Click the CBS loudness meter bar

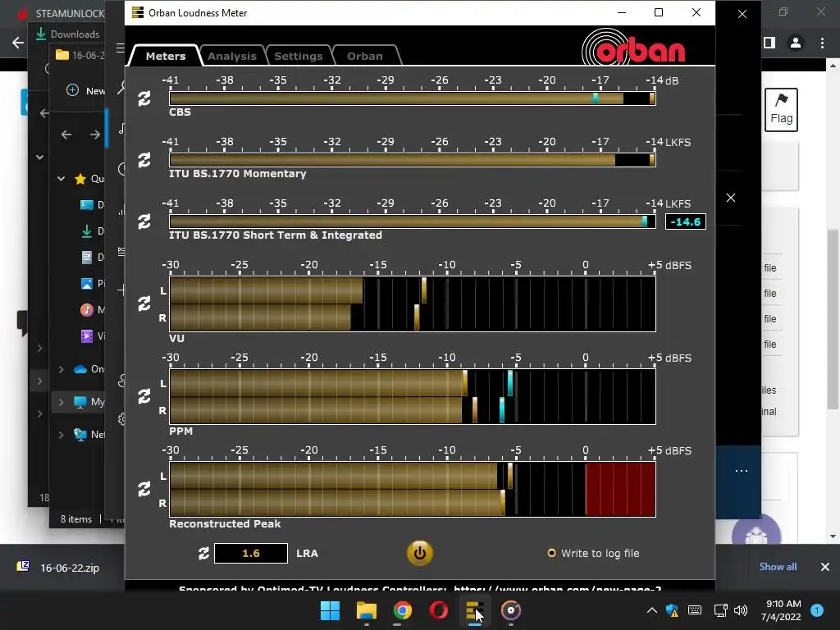pos(412,98)
